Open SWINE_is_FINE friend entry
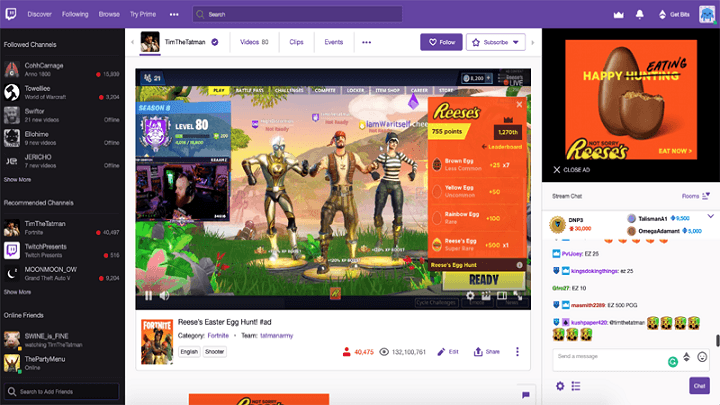The height and width of the screenshot is (405, 720). click(x=62, y=340)
